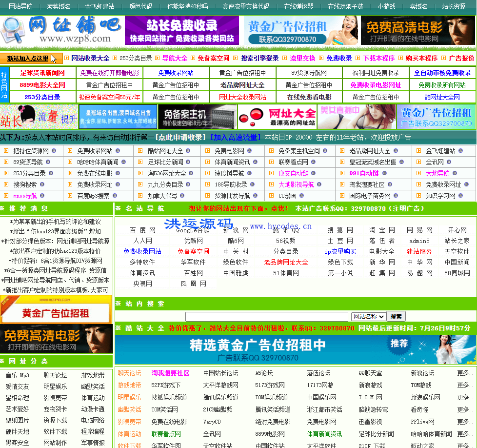
Task: Click the info dot beside 酷站网址大全
Action: 188,151
